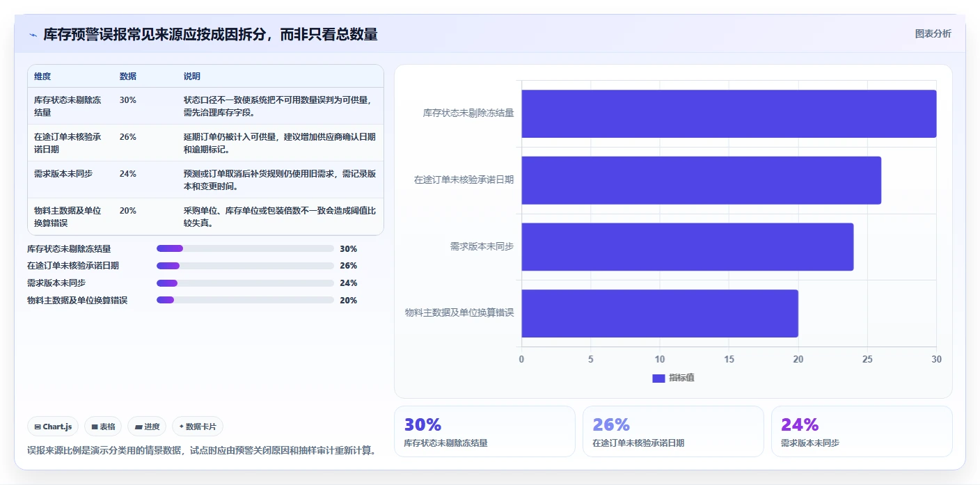Select the 数据卡片 tag chip
Screen dimensions: 980x485
tap(198, 427)
